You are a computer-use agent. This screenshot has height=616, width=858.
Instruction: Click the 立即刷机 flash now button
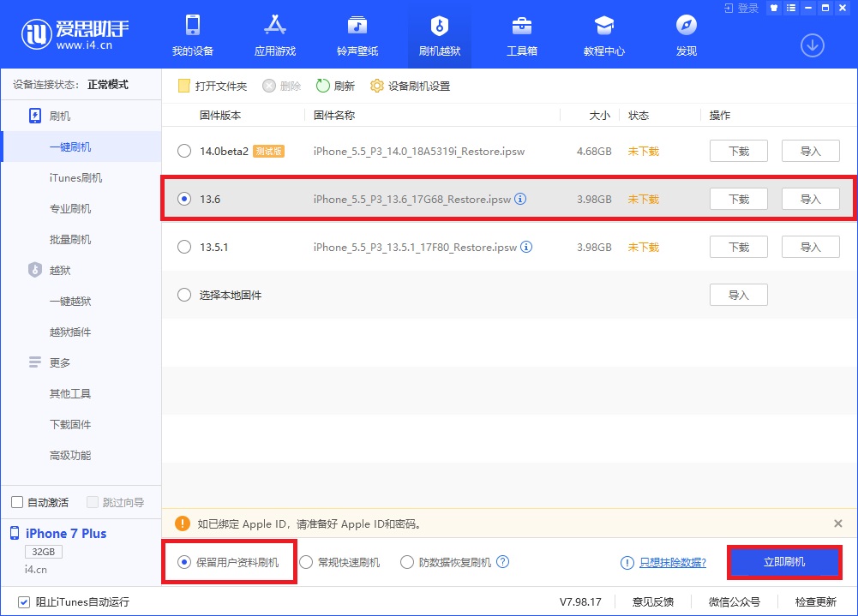coord(783,561)
